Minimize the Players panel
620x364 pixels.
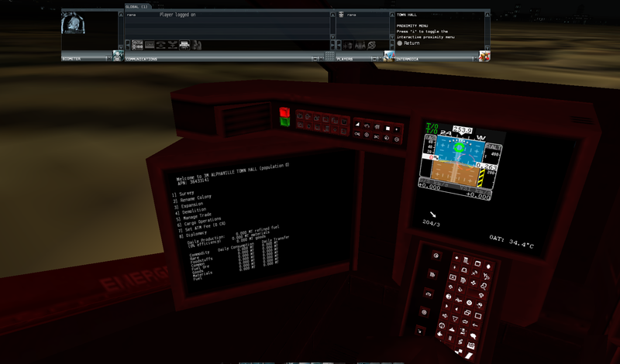(x=374, y=59)
